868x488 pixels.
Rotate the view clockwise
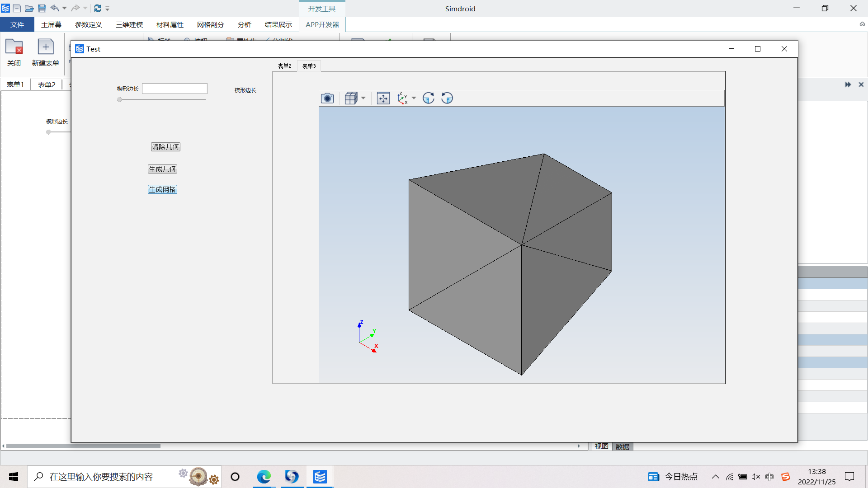click(428, 98)
